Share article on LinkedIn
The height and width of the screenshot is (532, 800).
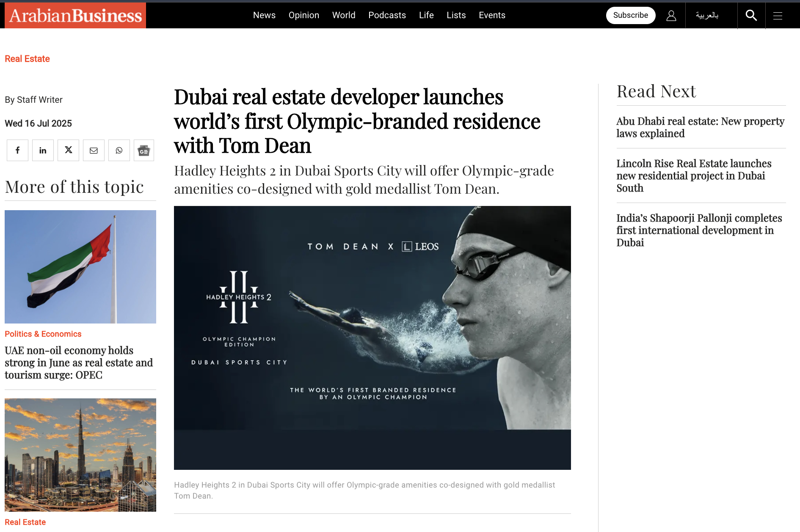[43, 150]
